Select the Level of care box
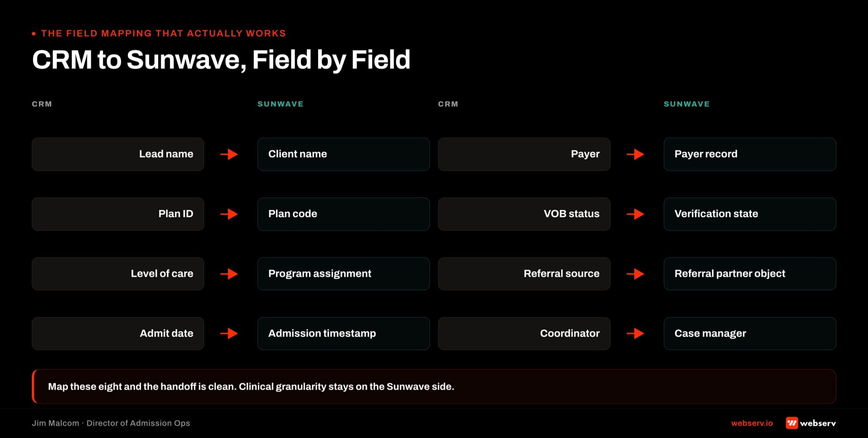This screenshot has height=438, width=868. coord(118,274)
